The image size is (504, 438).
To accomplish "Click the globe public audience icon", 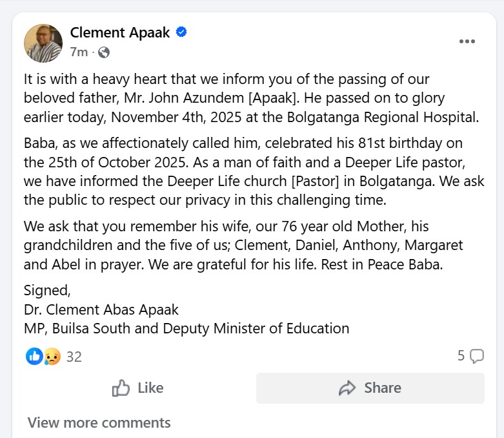I will point(103,52).
